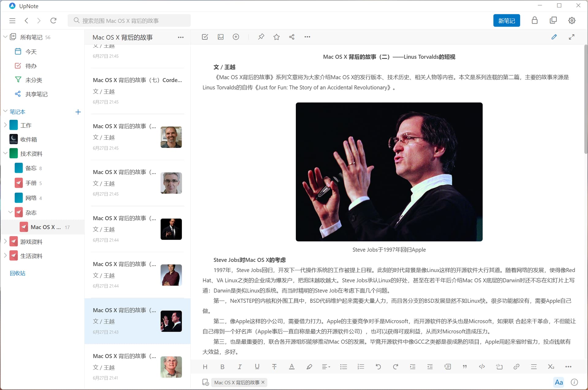Open the 待办 section in sidebar
The image size is (588, 390).
coord(31,66)
